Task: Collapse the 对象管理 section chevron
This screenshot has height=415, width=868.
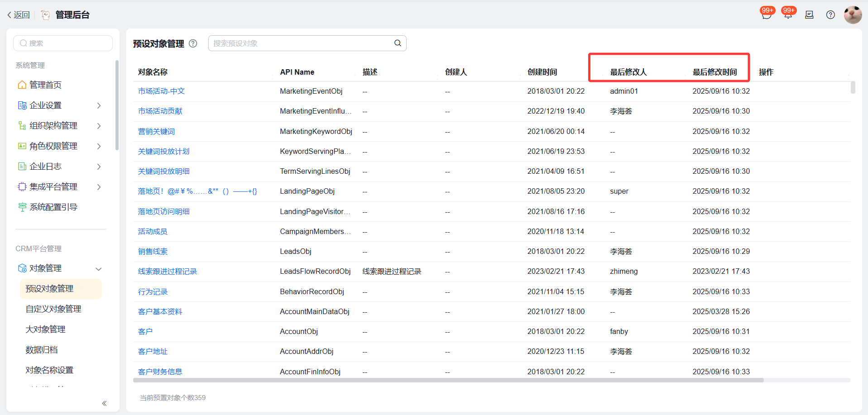Action: pos(99,269)
